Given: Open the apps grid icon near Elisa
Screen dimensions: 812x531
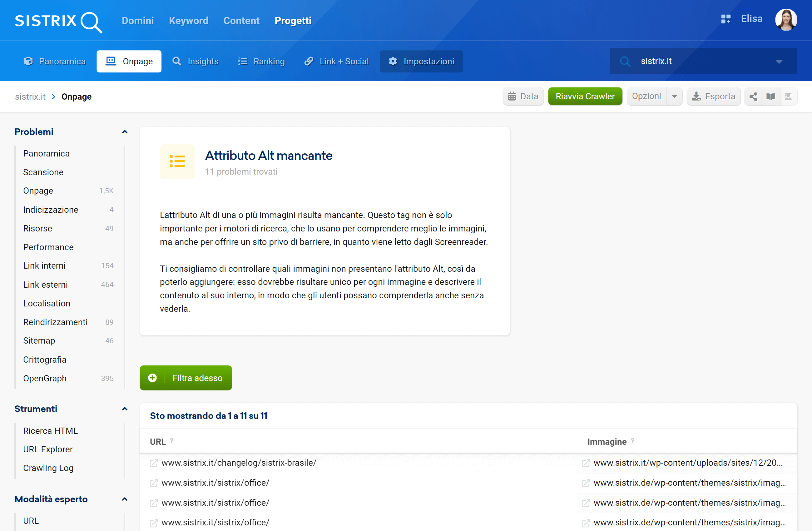Looking at the screenshot, I should coord(725,19).
